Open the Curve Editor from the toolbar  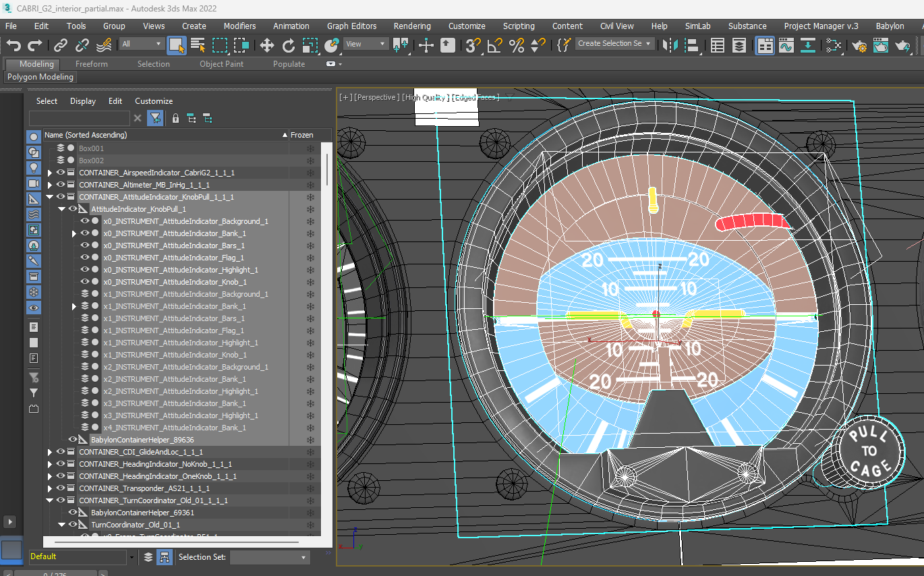[786, 45]
